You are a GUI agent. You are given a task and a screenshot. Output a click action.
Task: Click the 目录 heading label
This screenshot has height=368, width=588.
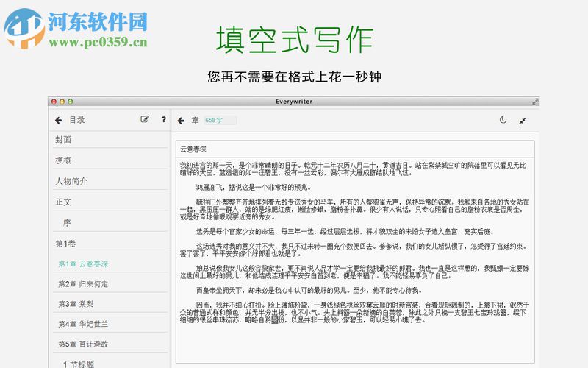coord(77,120)
